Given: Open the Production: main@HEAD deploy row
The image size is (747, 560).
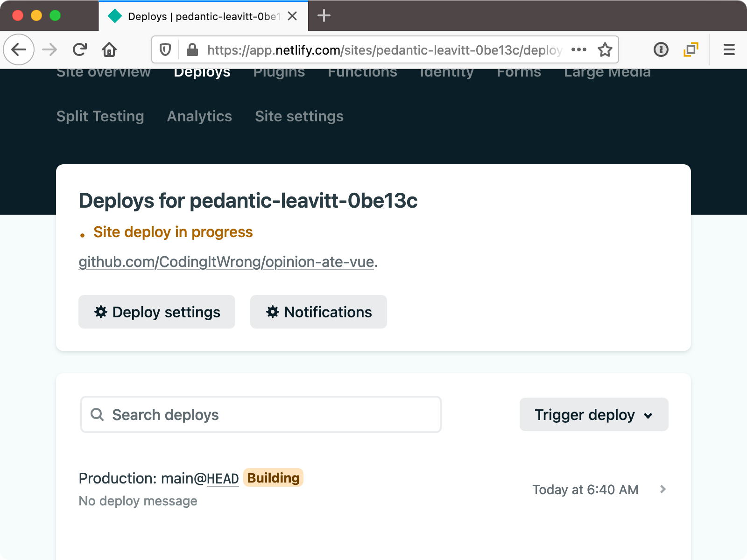Looking at the screenshot, I should [x=373, y=489].
